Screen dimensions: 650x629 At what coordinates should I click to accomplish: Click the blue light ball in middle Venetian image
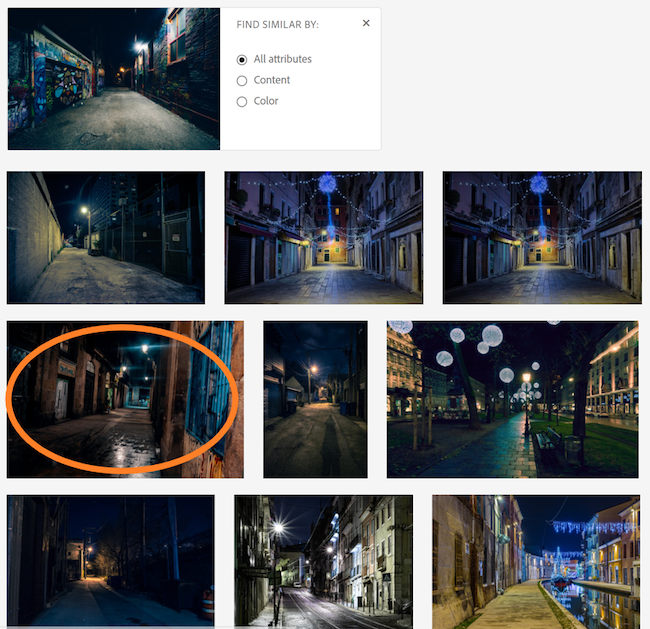tap(327, 182)
